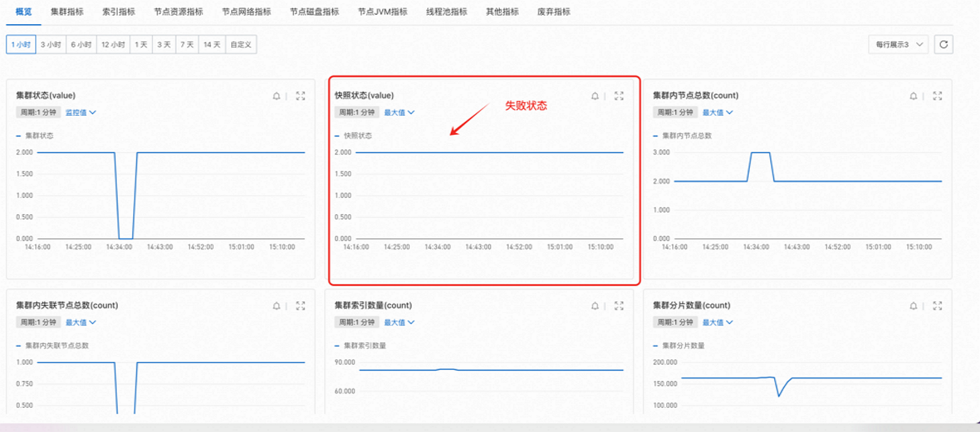This screenshot has height=432, width=980.
Task: Open the 每行展示3 layout dropdown
Action: click(898, 44)
